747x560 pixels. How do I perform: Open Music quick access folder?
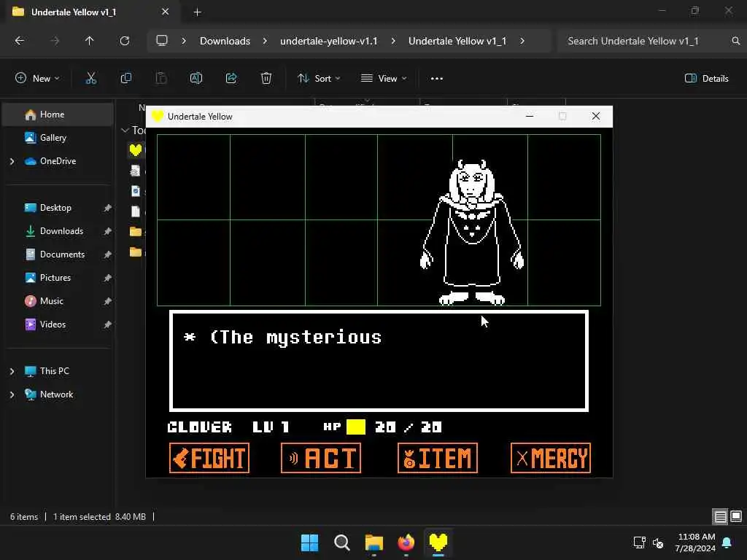point(52,301)
